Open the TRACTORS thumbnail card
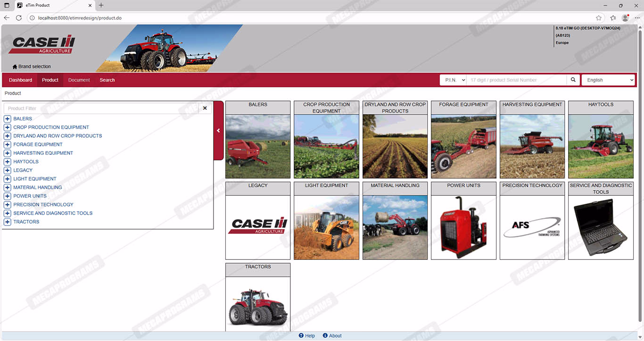The height and width of the screenshot is (341, 644). 258,297
